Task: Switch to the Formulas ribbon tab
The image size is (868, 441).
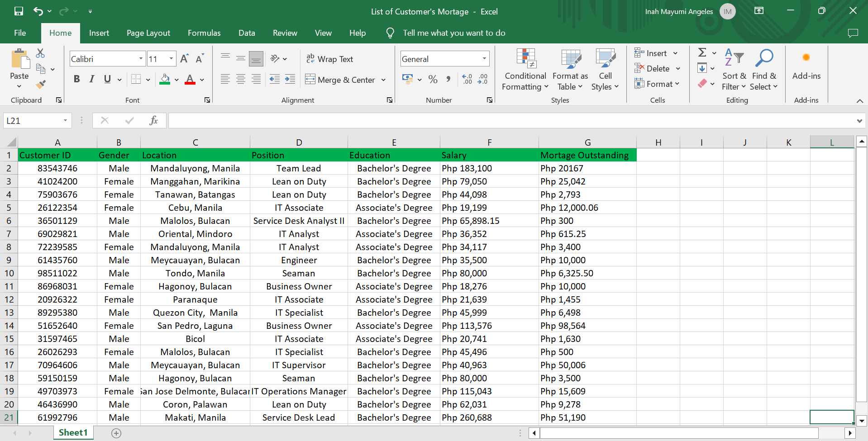Action: coord(204,33)
